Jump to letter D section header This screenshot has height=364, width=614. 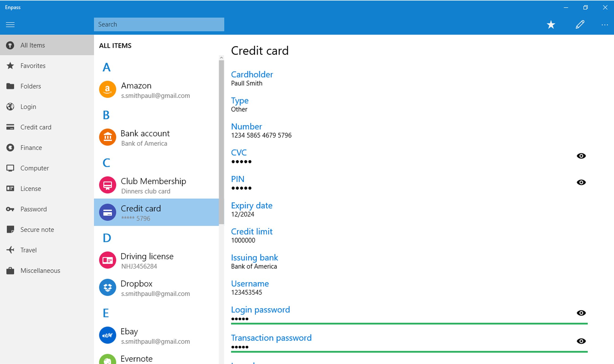tap(107, 238)
